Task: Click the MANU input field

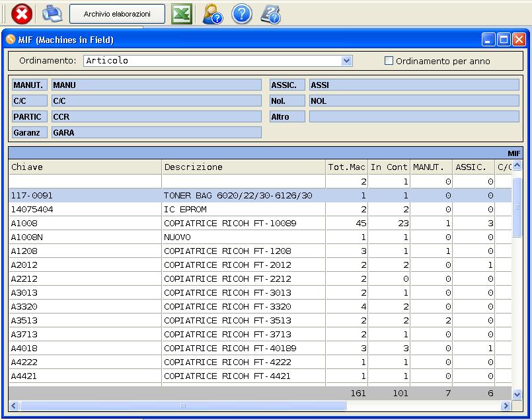Action: click(157, 85)
